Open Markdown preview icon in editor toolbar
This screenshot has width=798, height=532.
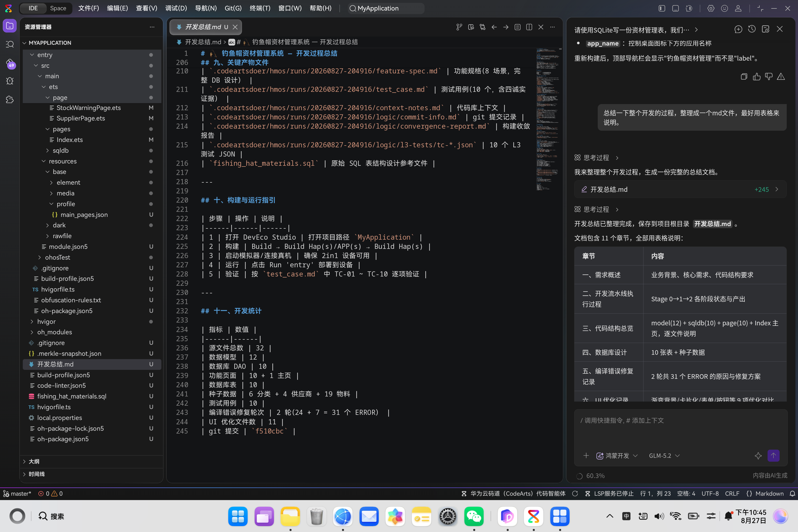[x=471, y=27]
